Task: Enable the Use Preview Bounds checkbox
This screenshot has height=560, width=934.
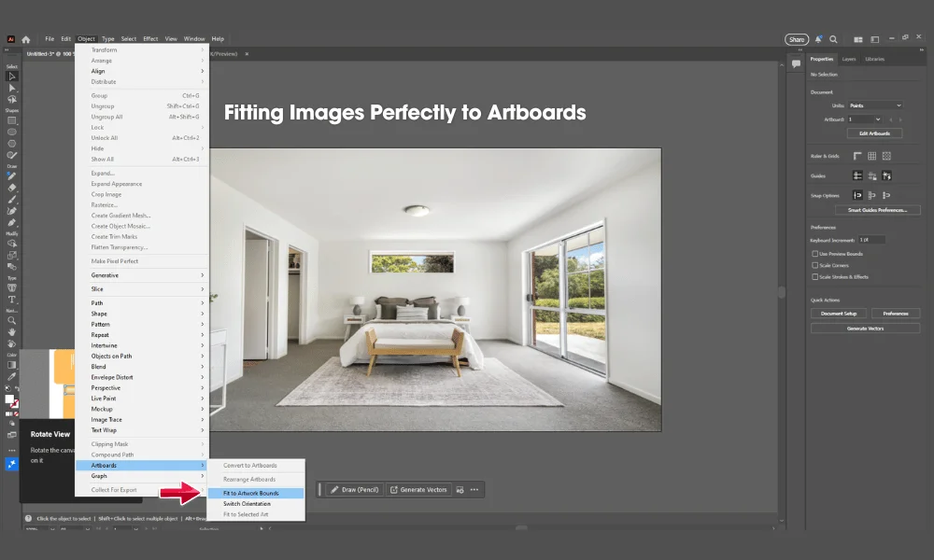Action: point(815,254)
